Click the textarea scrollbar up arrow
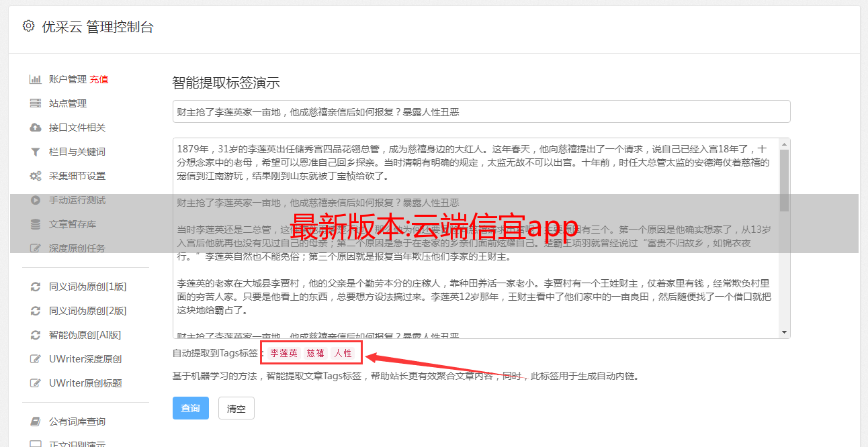The width and height of the screenshot is (868, 447). pyautogui.click(x=784, y=144)
